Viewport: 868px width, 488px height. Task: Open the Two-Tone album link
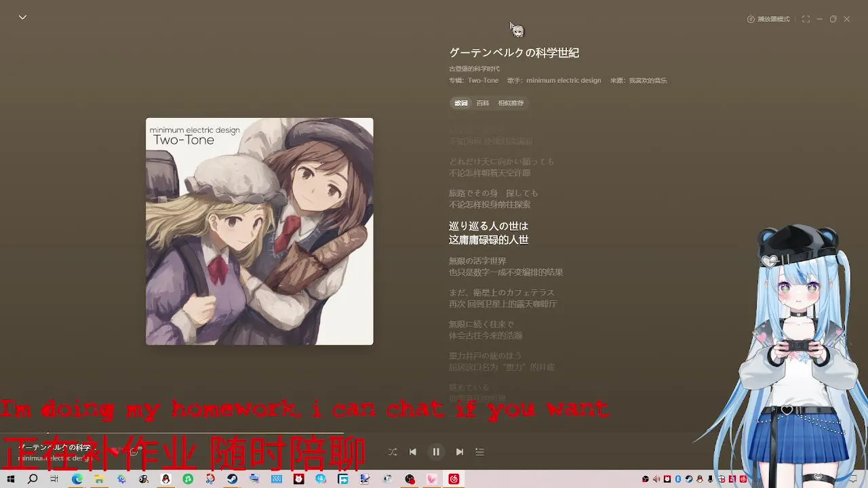click(x=483, y=80)
